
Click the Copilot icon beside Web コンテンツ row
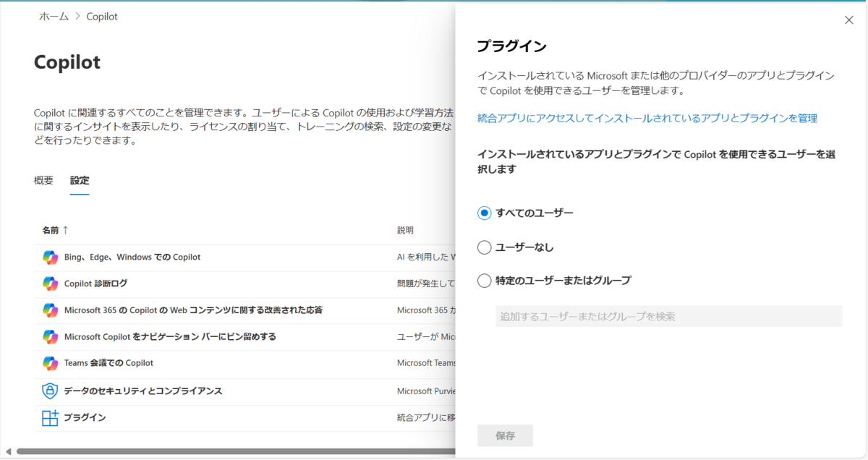coord(50,310)
